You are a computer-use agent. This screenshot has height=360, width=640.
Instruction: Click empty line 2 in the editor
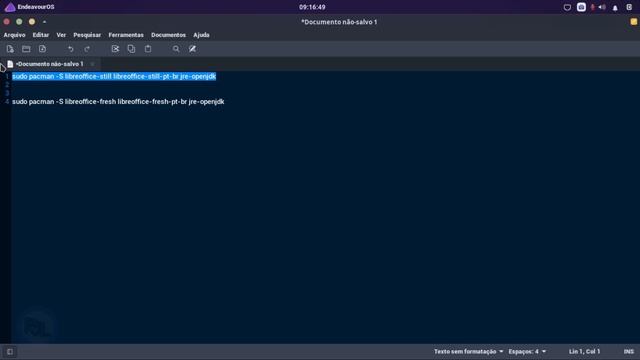pos(325,85)
